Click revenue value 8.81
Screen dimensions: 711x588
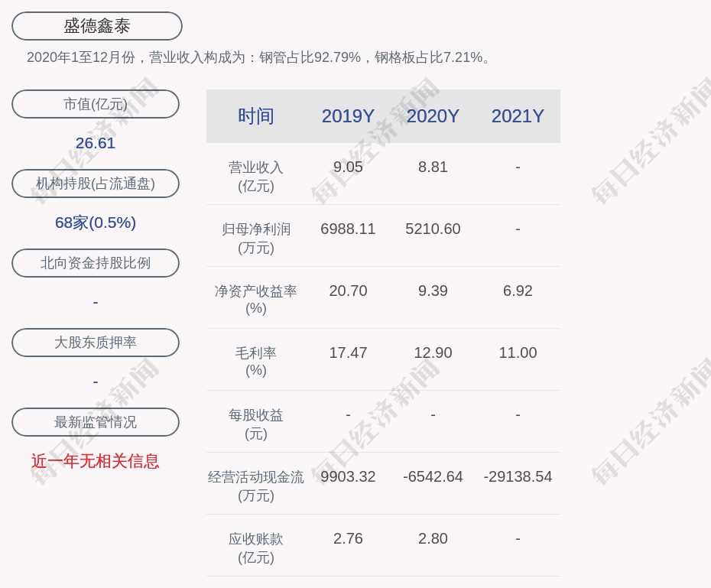pyautogui.click(x=433, y=167)
